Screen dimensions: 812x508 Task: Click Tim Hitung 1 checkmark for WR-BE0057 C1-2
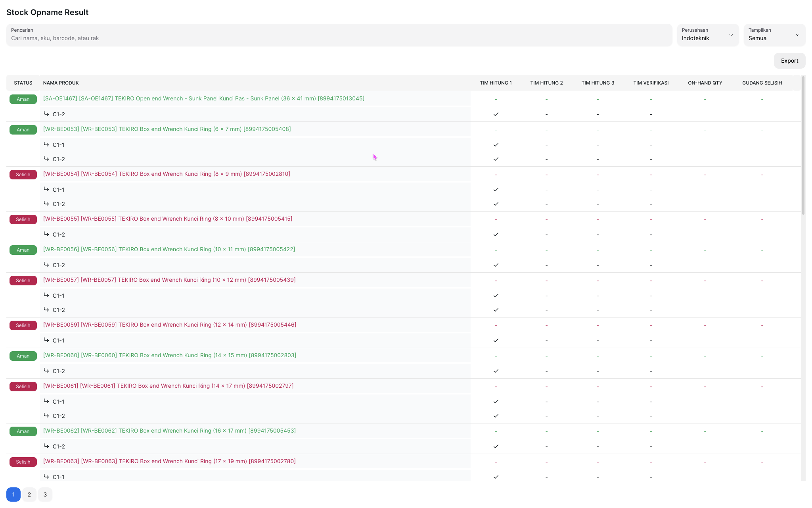click(x=496, y=310)
